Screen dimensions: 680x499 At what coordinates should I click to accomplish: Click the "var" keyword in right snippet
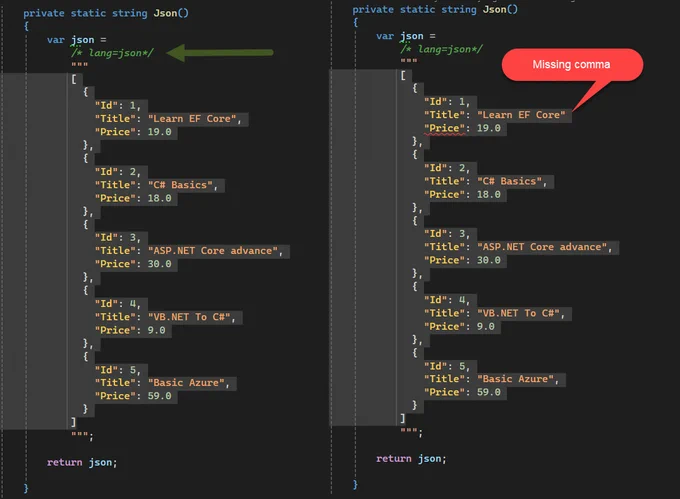coord(385,36)
